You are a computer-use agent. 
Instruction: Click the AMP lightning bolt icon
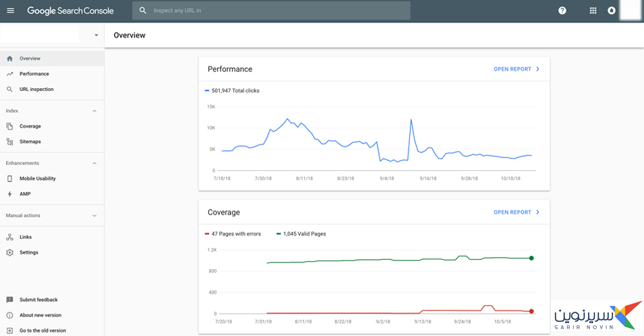pos(10,194)
